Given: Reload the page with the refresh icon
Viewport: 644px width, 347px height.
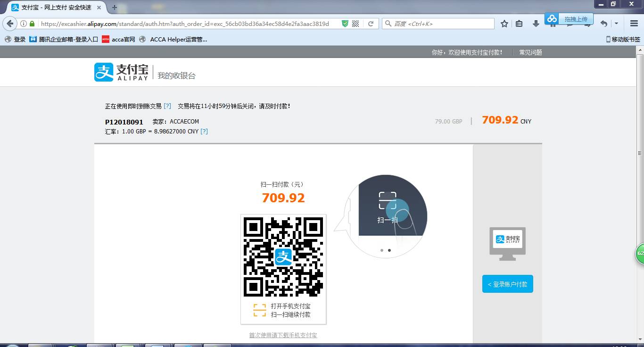Looking at the screenshot, I should tap(371, 24).
